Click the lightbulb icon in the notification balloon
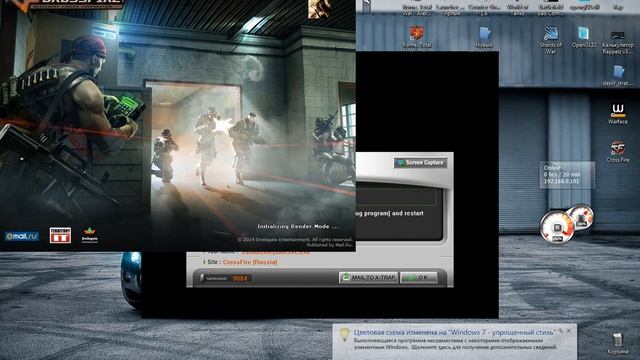 [x=344, y=335]
